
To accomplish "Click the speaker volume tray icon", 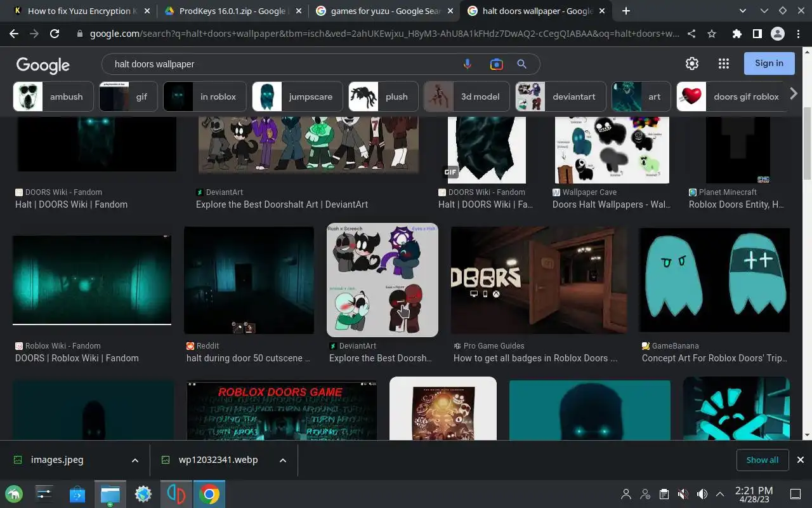I will tap(702, 494).
